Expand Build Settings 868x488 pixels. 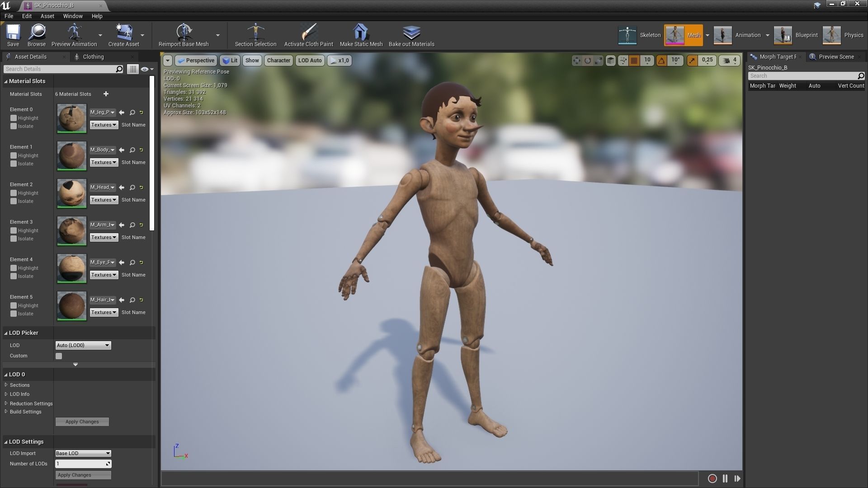(6, 412)
